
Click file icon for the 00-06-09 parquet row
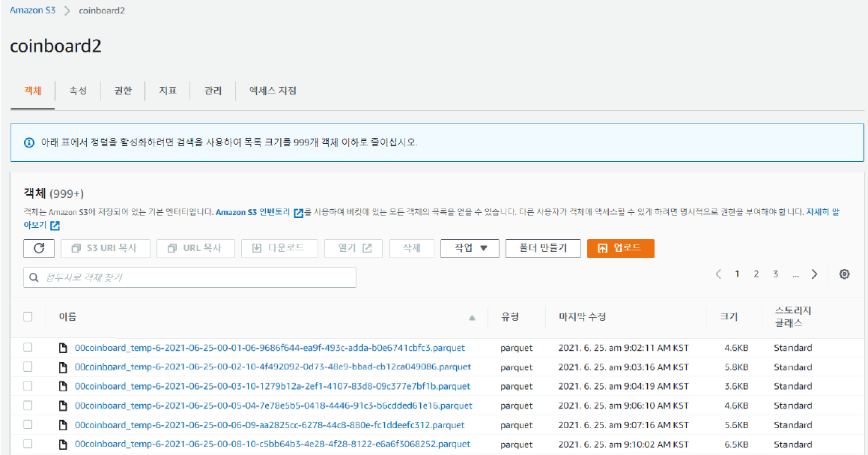[x=63, y=425]
